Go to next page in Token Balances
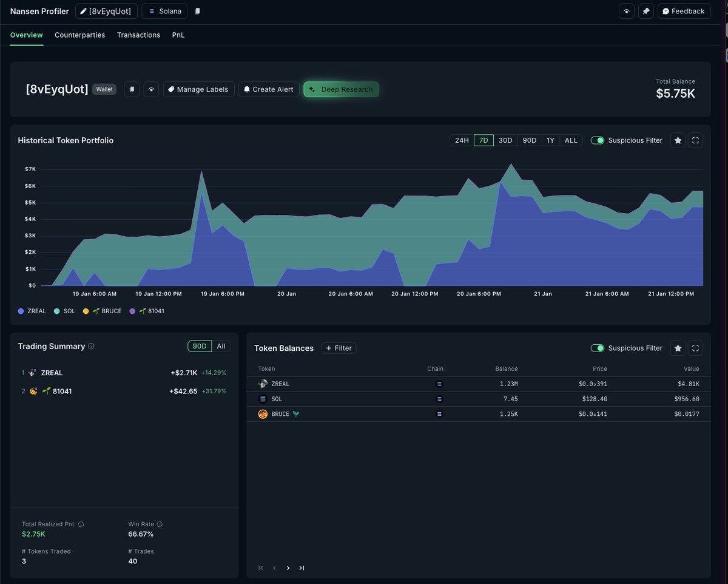Screen dimensions: 728x584 click(x=288, y=568)
